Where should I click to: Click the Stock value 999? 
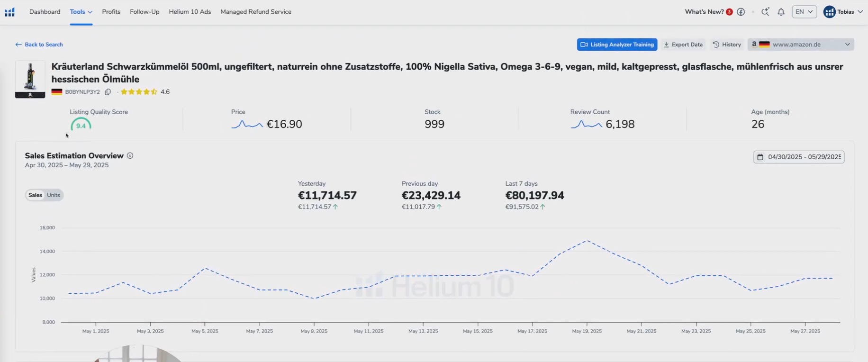[434, 124]
